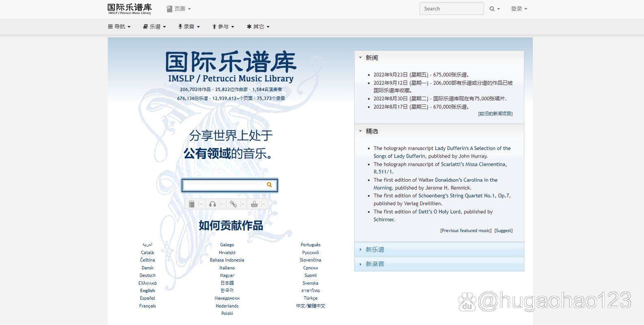Switch language to Hrvatski
The width and height of the screenshot is (644, 325).
click(x=227, y=253)
